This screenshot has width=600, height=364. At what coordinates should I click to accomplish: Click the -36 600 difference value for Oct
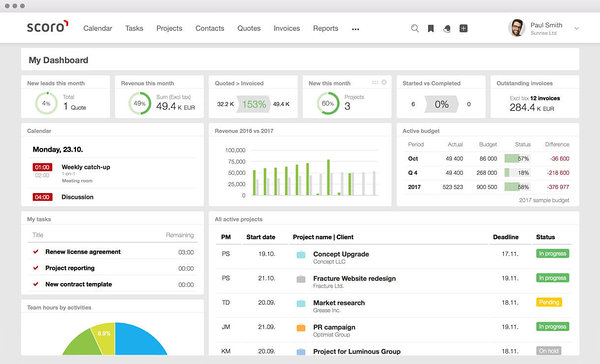click(559, 158)
